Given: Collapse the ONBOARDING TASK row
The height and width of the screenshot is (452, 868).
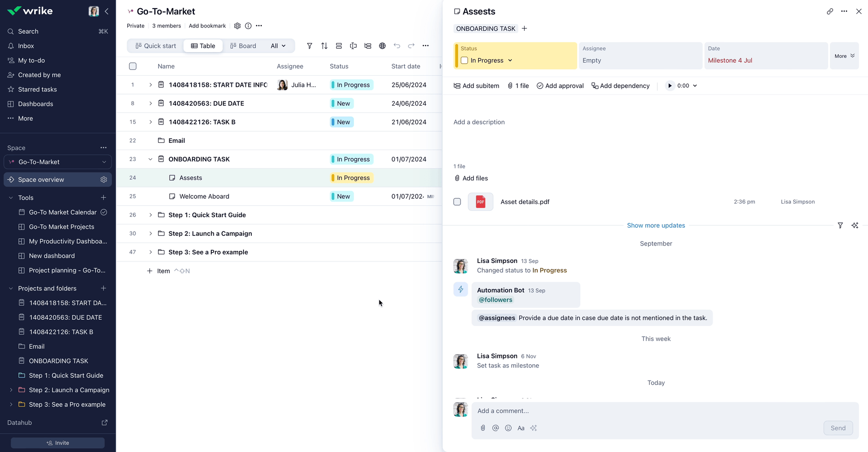Looking at the screenshot, I should 150,159.
